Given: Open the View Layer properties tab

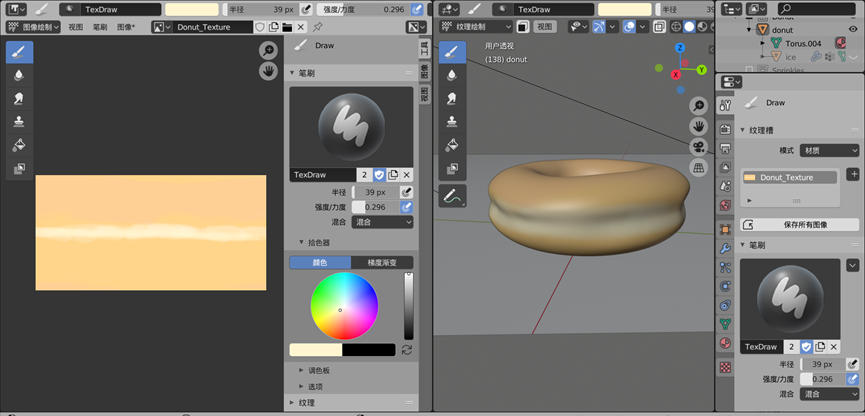Looking at the screenshot, I should (x=725, y=167).
